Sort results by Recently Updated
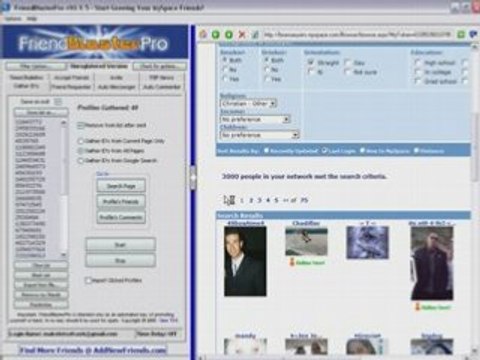This screenshot has height=360, width=480. point(266,151)
